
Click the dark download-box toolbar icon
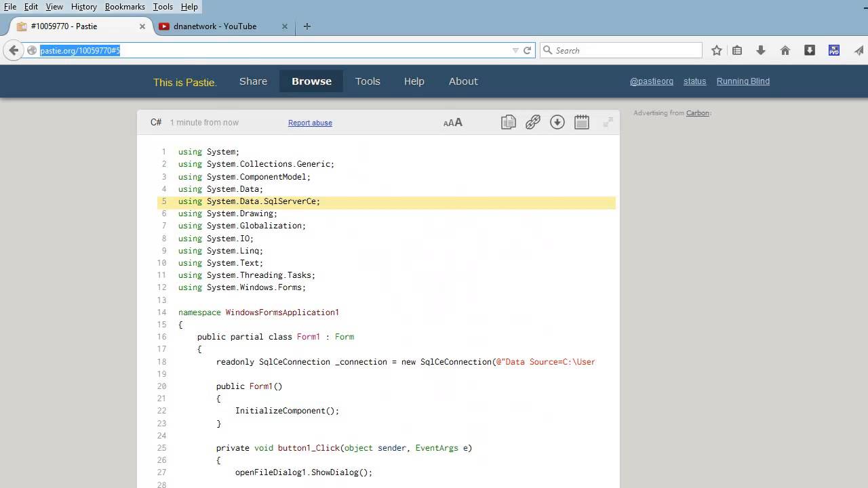810,50
